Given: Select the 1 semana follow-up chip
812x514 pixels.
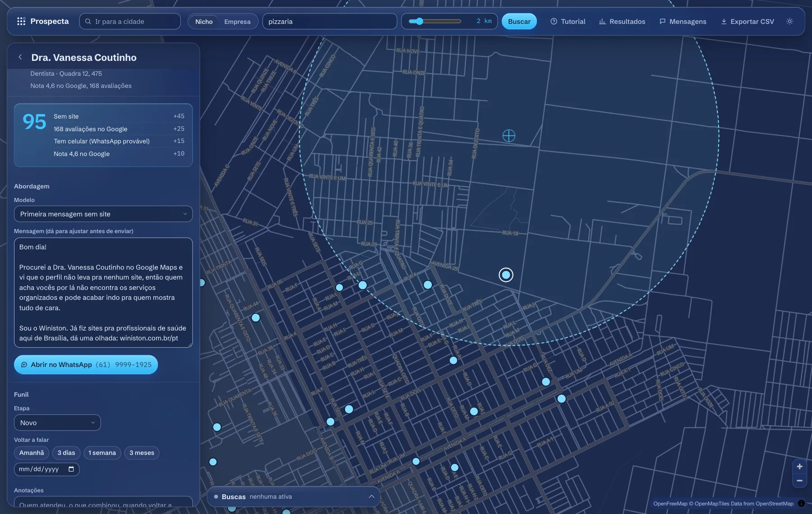Looking at the screenshot, I should pos(102,453).
